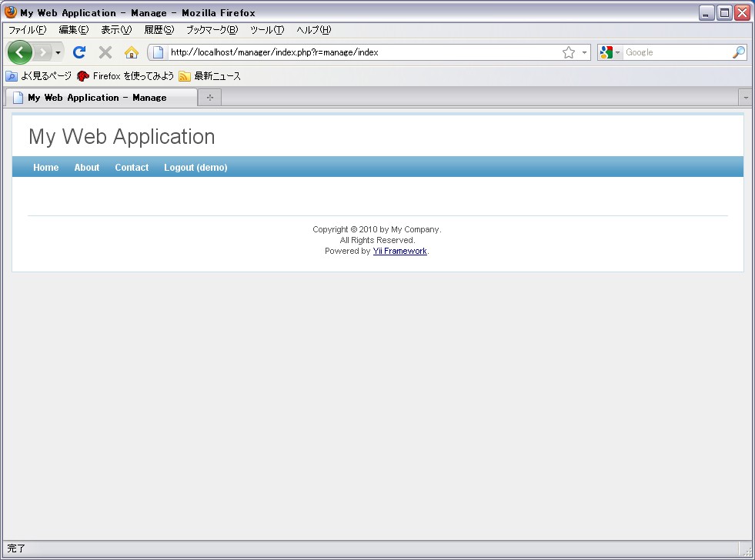Click the Reload page icon
755x560 pixels.
(79, 52)
